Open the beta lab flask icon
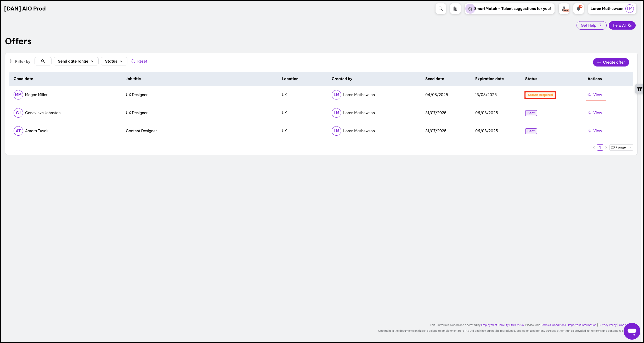Screen dimensions: 644x343 click(564, 9)
